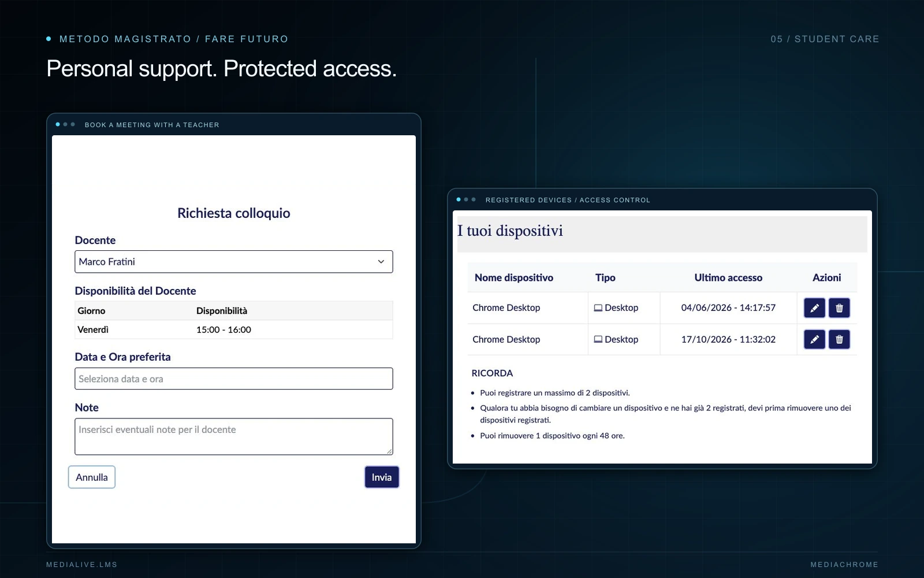Submit the meeting request with Invia
924x578 pixels.
pos(382,477)
